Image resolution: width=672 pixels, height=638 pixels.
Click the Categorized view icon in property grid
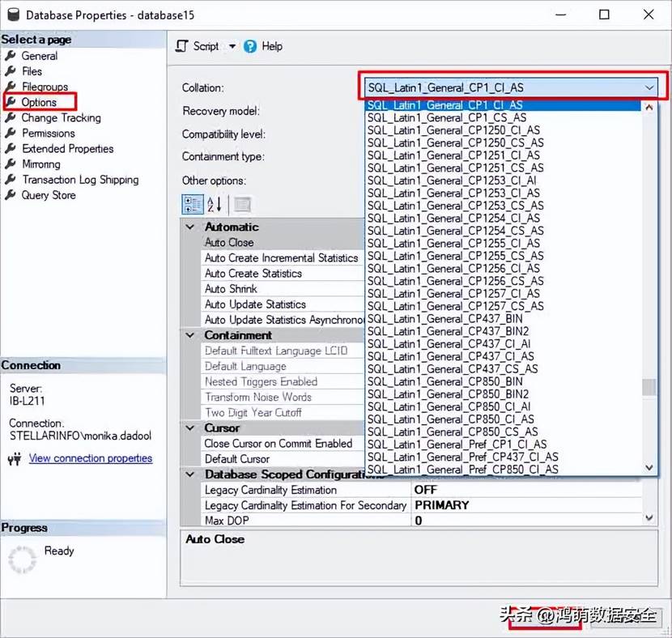click(x=193, y=204)
